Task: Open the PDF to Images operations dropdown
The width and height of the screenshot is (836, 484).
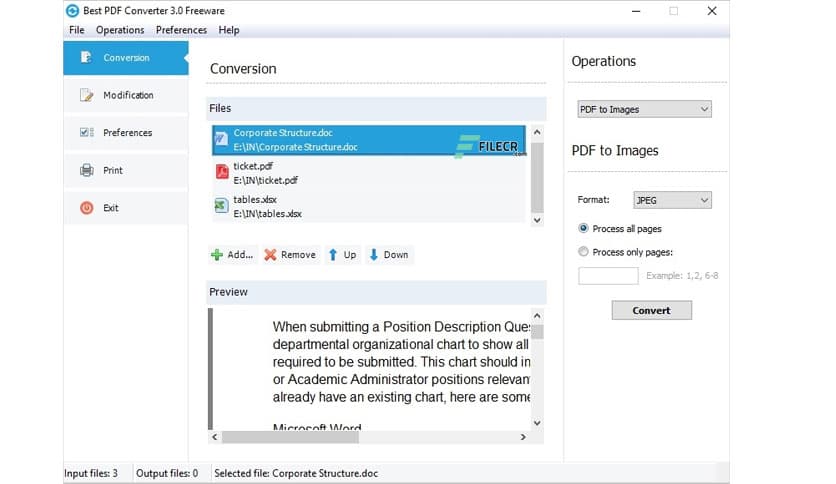Action: pos(645,109)
